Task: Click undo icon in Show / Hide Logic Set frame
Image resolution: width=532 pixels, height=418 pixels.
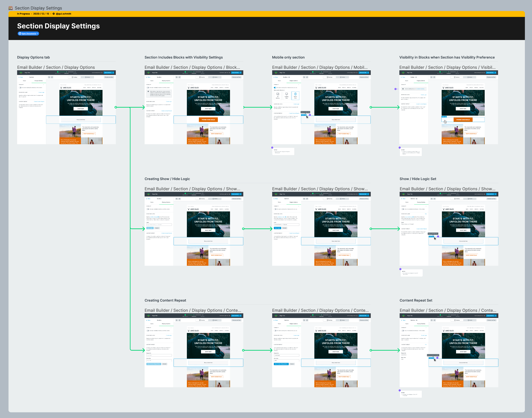Action: 432,199
